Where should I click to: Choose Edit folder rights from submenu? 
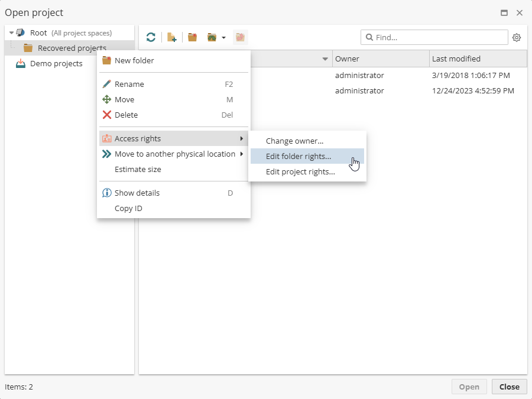tap(299, 156)
